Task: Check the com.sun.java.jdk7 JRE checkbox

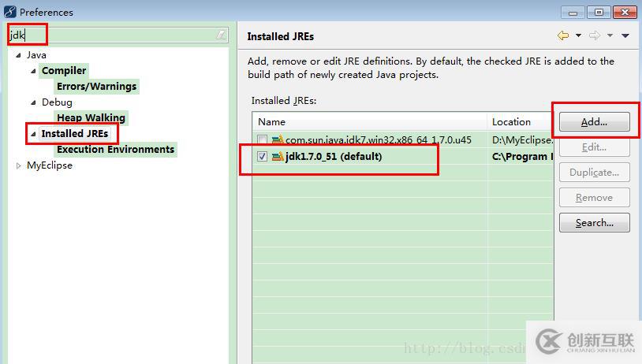Action: (262, 140)
